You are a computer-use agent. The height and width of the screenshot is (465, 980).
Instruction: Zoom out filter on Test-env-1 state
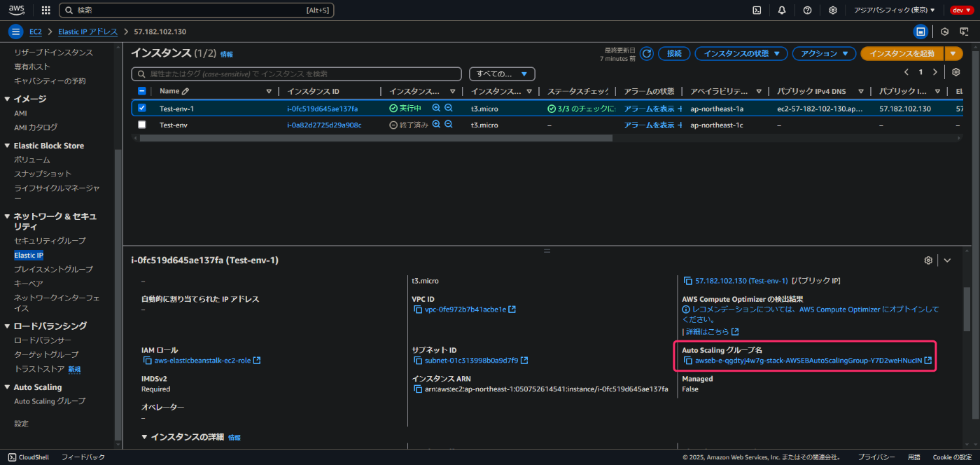(x=449, y=108)
